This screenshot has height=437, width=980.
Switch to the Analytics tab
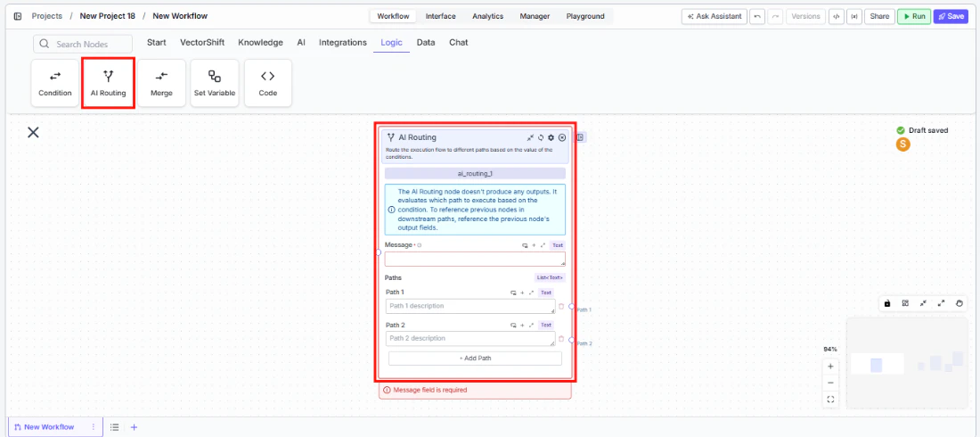coord(487,16)
